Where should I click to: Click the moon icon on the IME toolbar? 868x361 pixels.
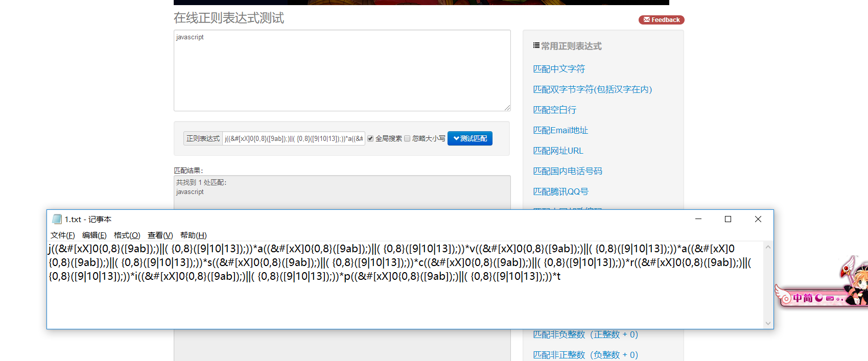click(819, 298)
